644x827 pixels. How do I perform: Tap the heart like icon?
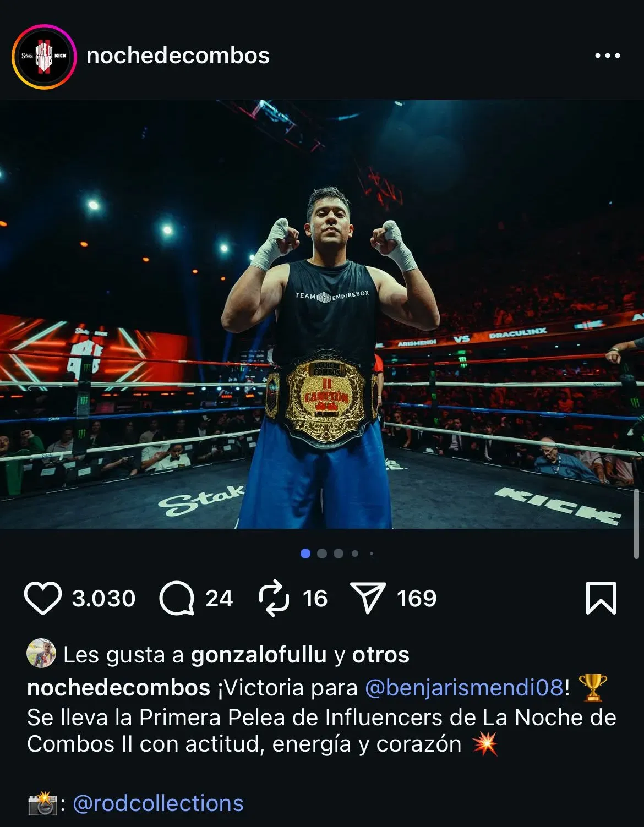pos(43,598)
